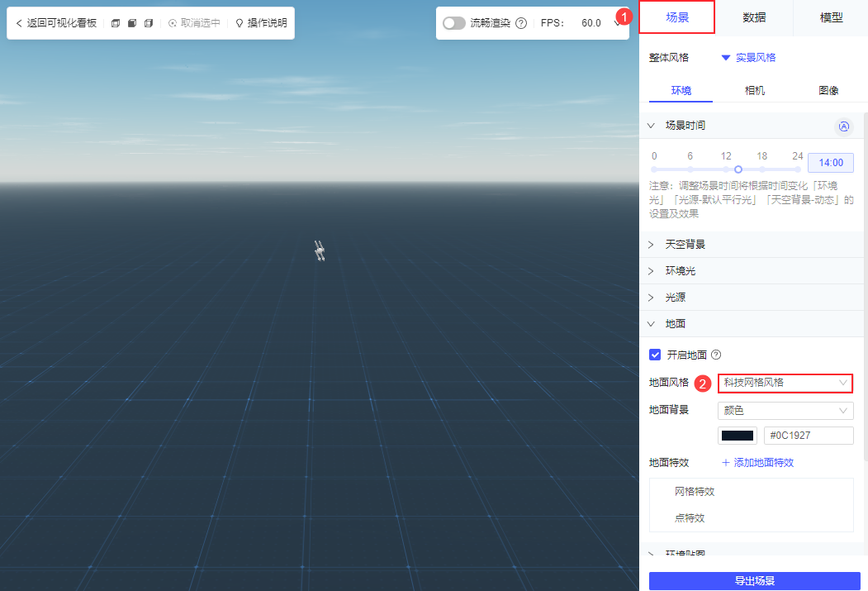Click the 14:00 time input field
The width and height of the screenshot is (868, 591).
tap(830, 163)
